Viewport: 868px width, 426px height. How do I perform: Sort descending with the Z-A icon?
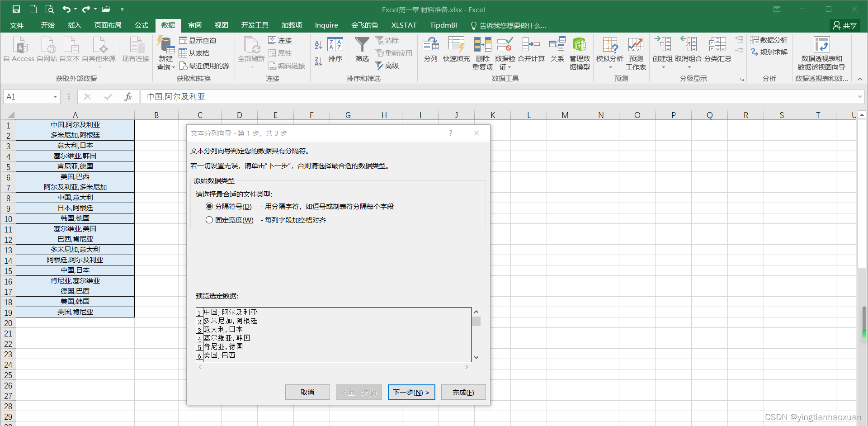click(319, 62)
